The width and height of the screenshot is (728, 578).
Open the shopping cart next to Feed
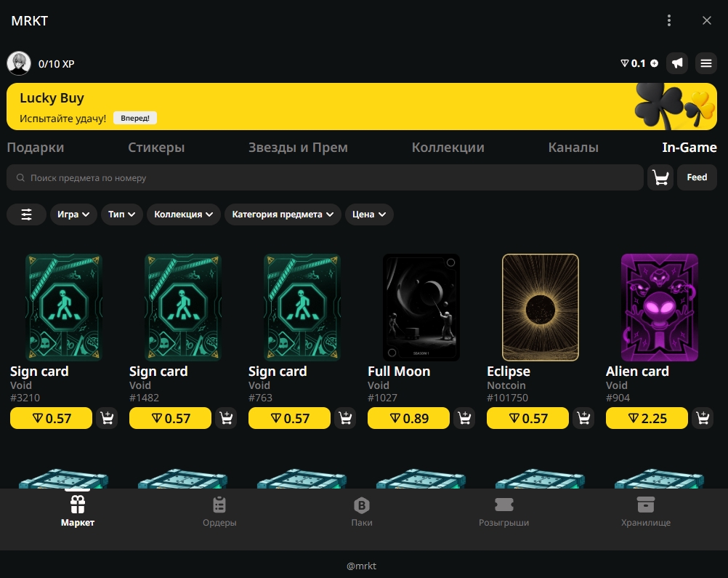pyautogui.click(x=660, y=177)
